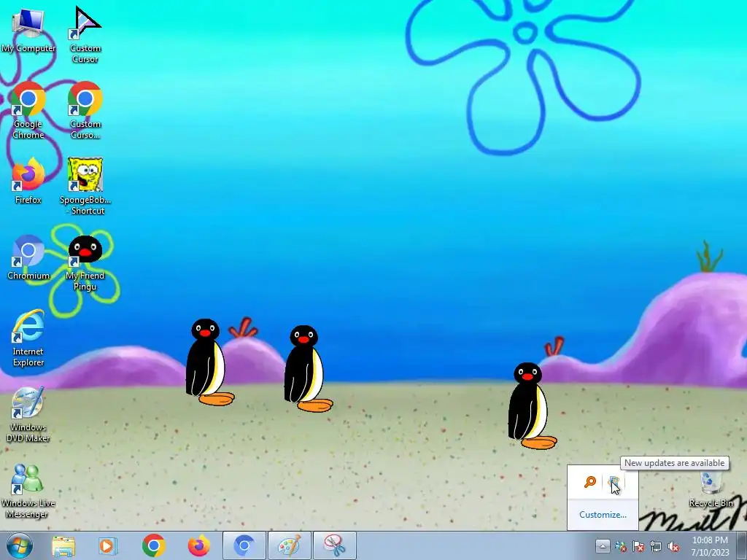The image size is (747, 560).
Task: Collapse the hidden tray icons arrow
Action: tap(602, 546)
